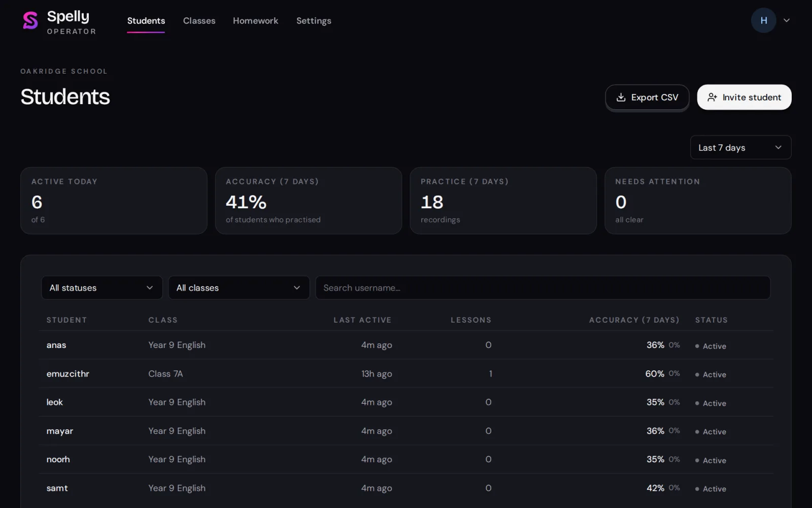Click the Active status of anas
812x508 pixels.
click(710, 346)
